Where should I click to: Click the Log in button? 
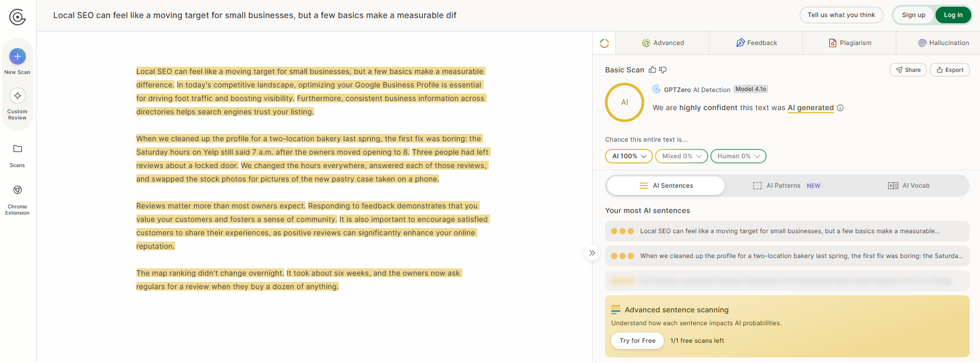point(953,15)
